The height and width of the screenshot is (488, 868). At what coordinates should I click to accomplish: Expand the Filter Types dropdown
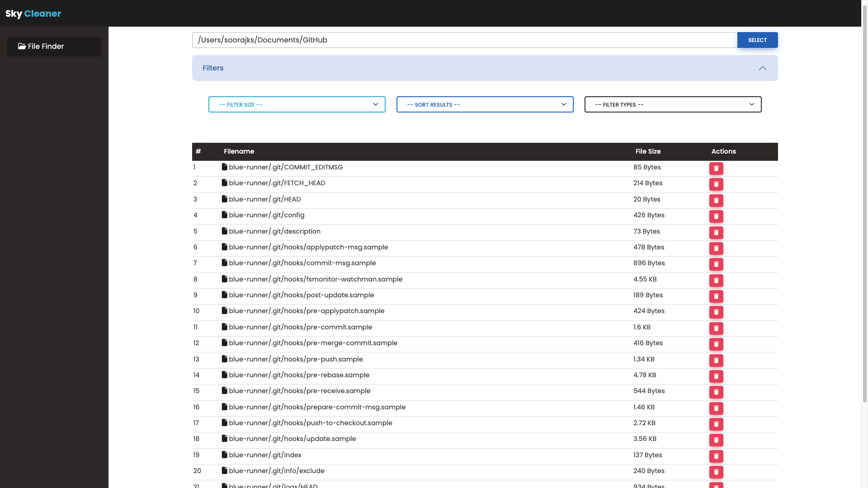pos(673,104)
